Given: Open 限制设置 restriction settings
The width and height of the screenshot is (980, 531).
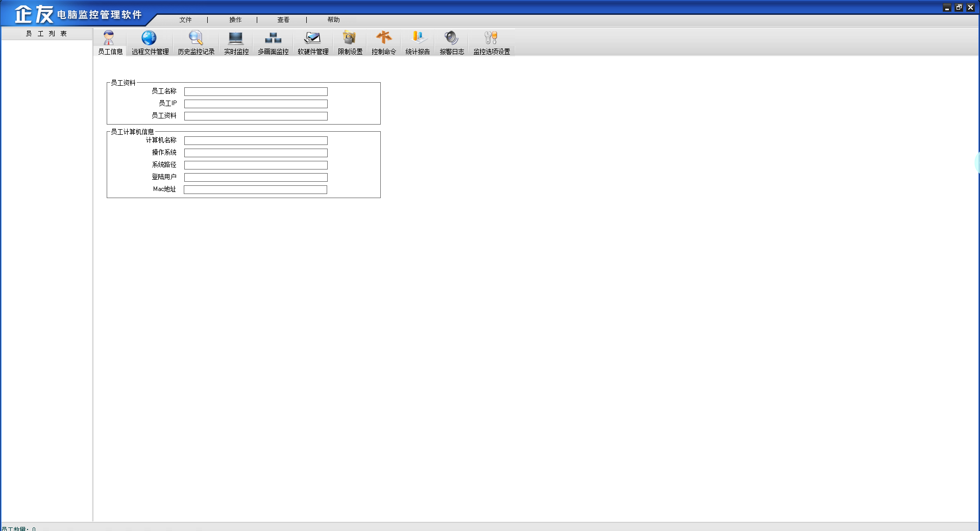Looking at the screenshot, I should tap(350, 42).
